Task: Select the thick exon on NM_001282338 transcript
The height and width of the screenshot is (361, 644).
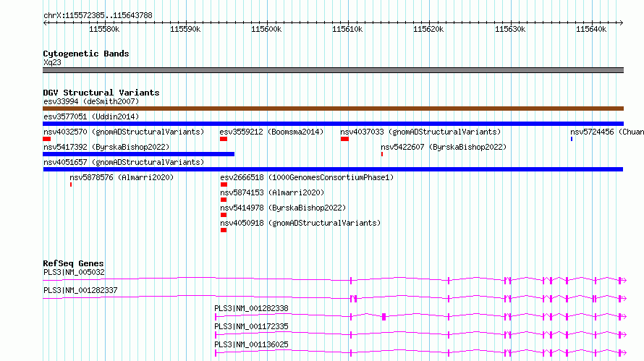Action: pos(384,317)
